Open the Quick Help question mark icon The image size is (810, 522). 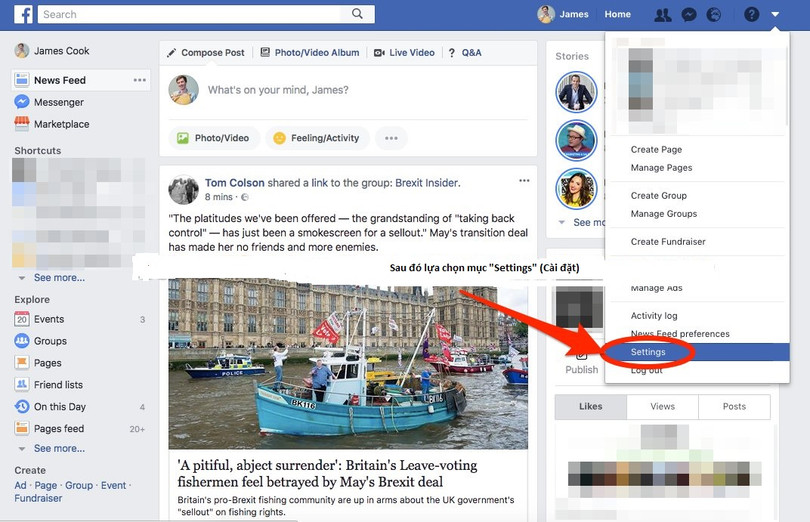click(x=751, y=14)
